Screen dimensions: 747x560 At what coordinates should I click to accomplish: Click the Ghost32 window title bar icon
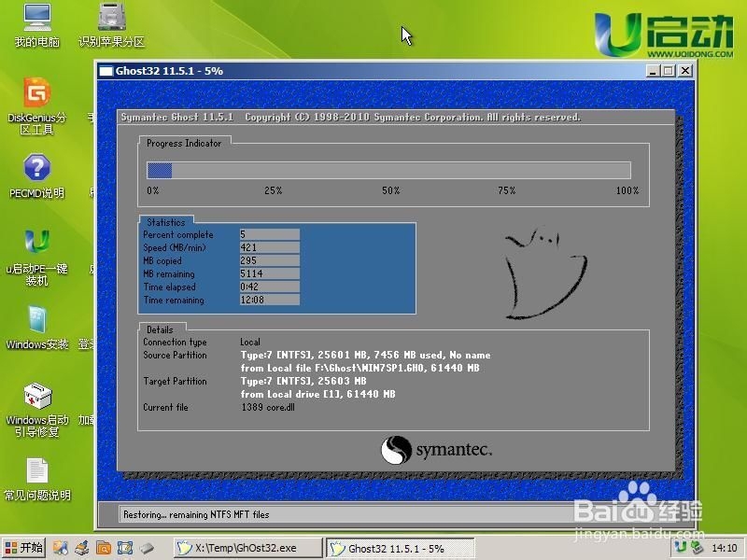pos(106,71)
